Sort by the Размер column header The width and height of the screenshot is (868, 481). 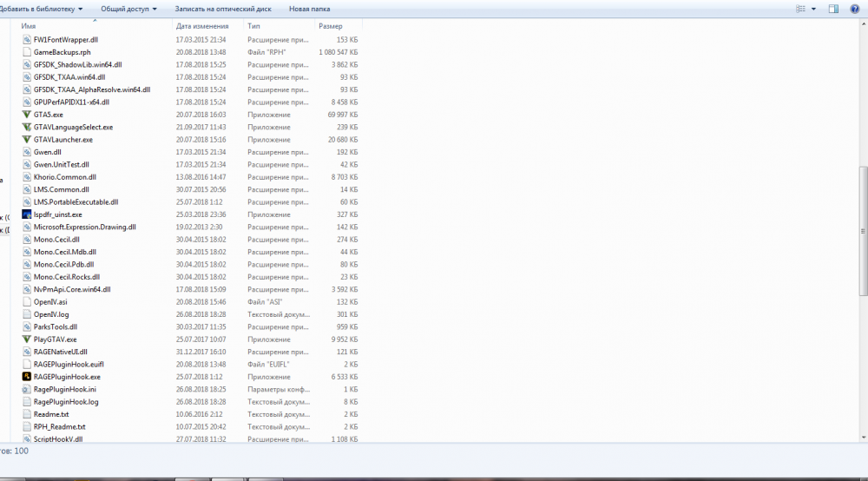331,26
